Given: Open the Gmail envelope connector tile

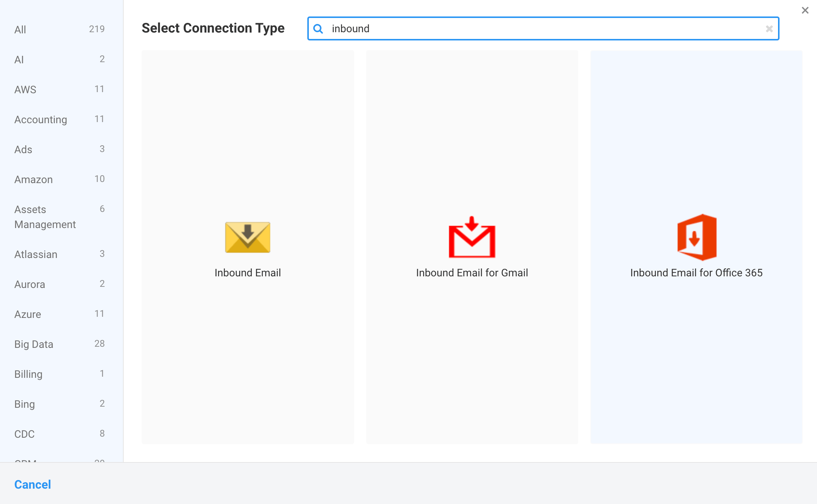Looking at the screenshot, I should click(472, 247).
